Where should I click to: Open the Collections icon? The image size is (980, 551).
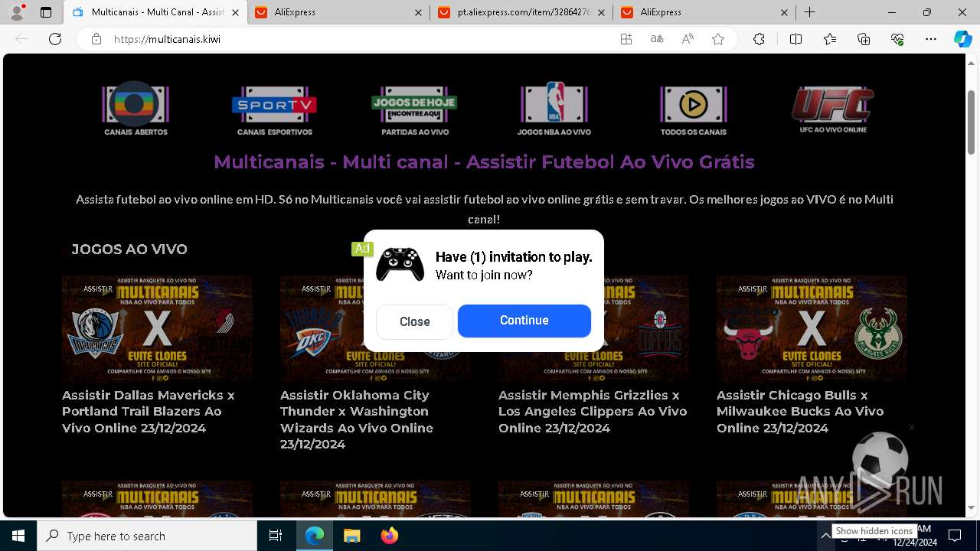click(x=864, y=39)
